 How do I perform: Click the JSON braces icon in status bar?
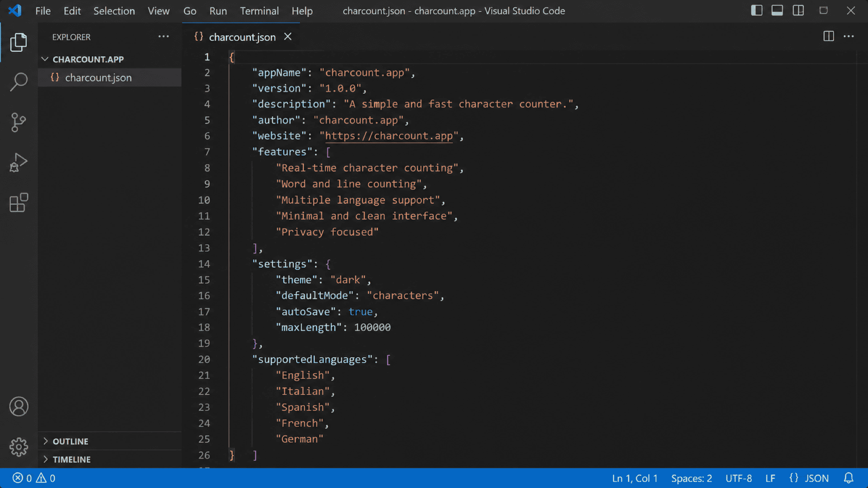(x=794, y=478)
